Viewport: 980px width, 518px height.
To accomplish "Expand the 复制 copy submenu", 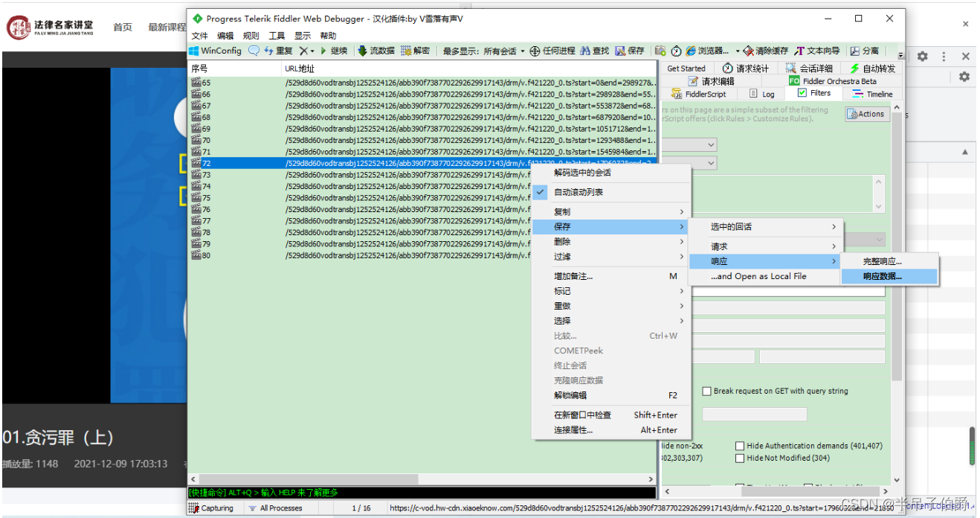I will pyautogui.click(x=612, y=212).
